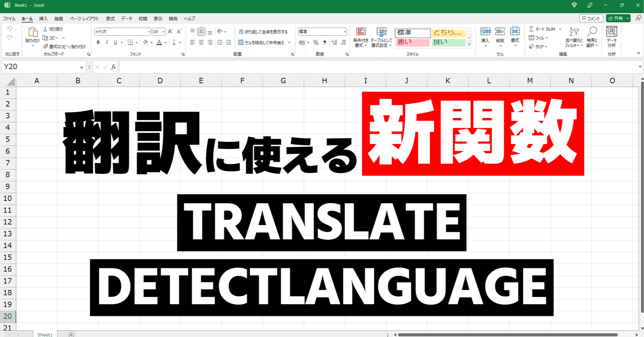
Task: Open the 数式 ribbon tab
Action: pos(111,18)
